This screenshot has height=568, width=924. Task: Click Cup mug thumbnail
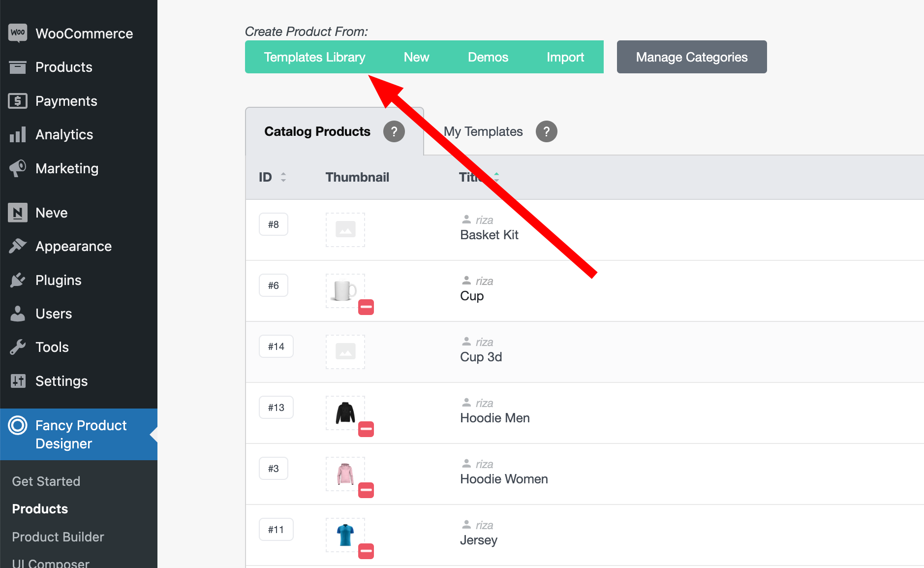coord(345,290)
